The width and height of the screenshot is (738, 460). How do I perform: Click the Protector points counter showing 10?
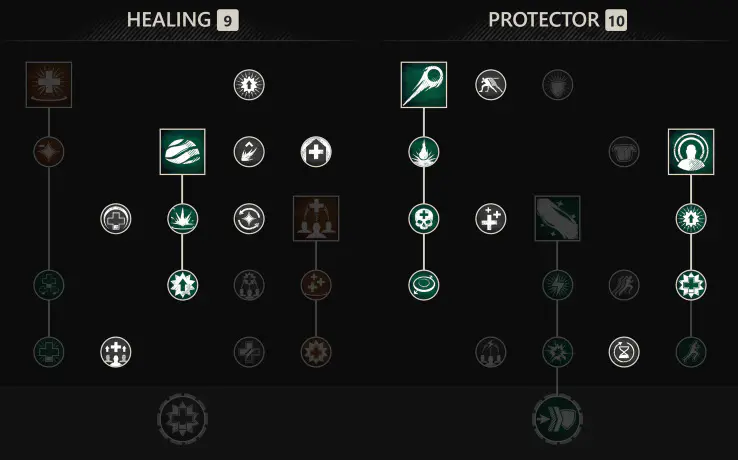pyautogui.click(x=616, y=21)
